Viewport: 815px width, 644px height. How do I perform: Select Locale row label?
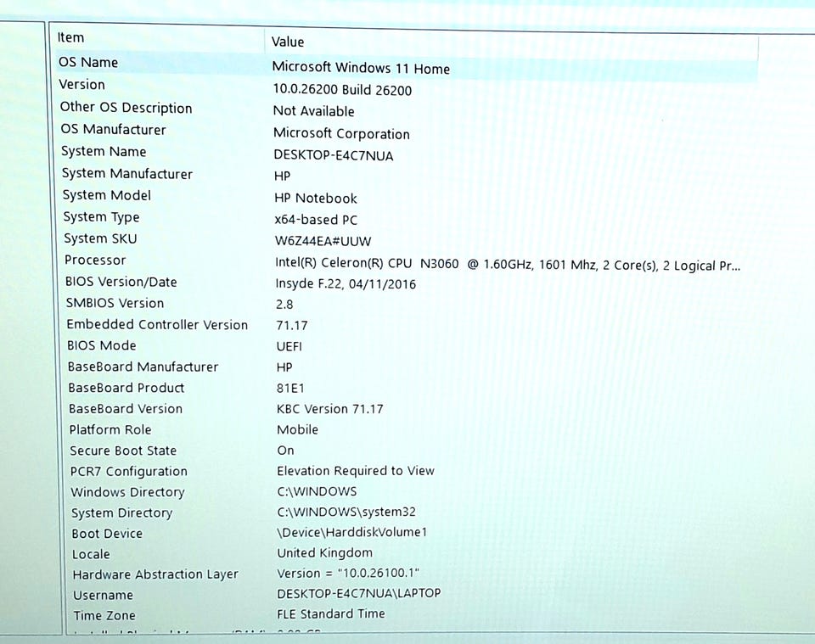tap(91, 554)
